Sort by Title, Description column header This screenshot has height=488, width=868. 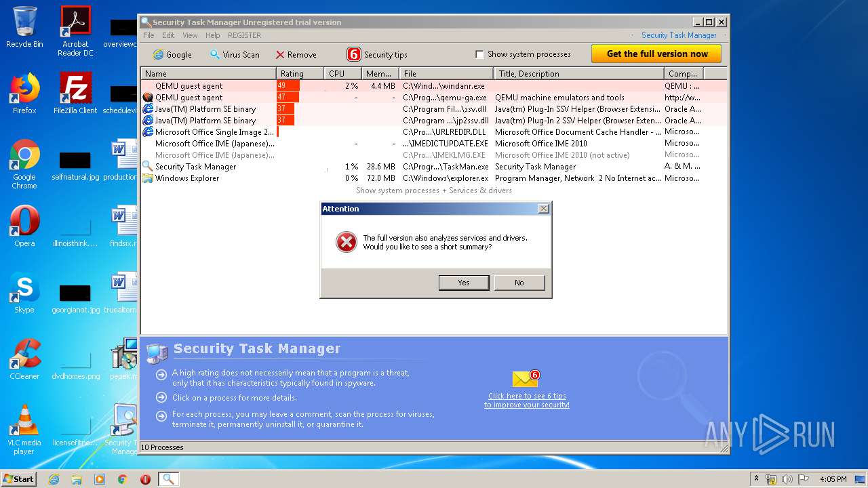(578, 73)
